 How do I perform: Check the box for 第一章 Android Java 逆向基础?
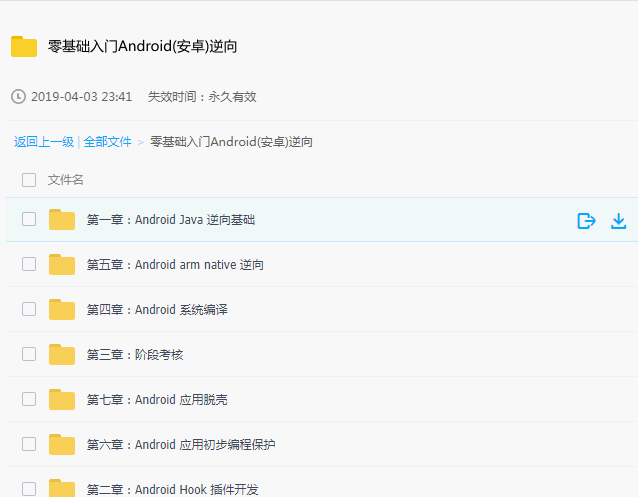tap(29, 219)
